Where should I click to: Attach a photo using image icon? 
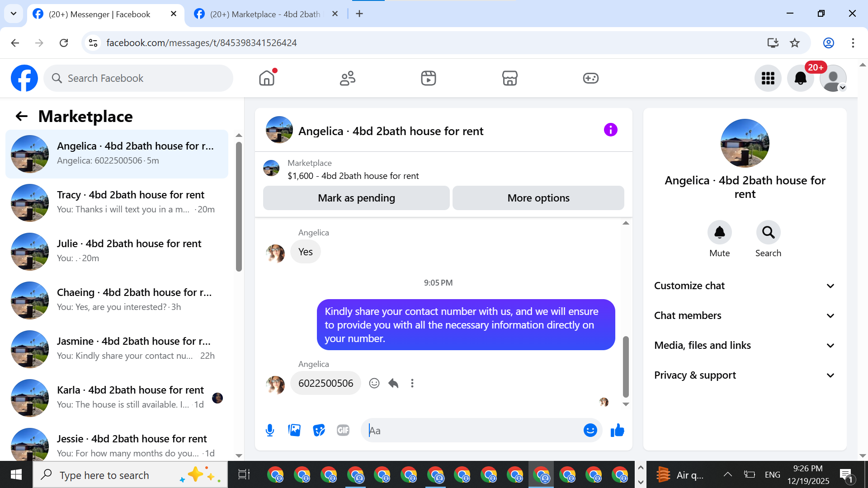click(294, 430)
